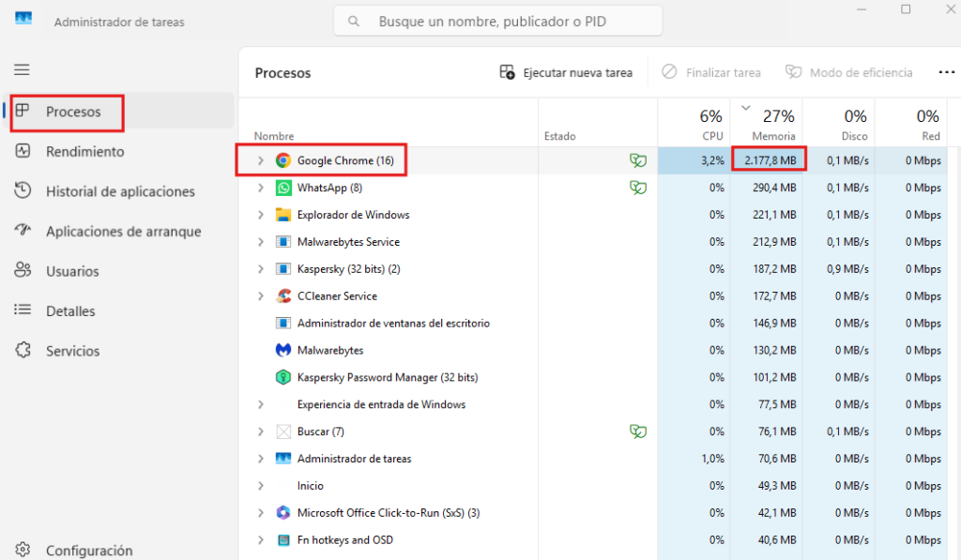The height and width of the screenshot is (560, 961).
Task: Expand the WhatsApp (8) process group
Action: click(261, 188)
